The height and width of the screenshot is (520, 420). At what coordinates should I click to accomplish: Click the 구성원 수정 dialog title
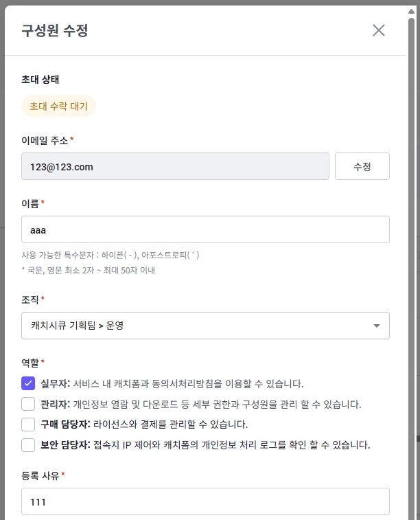55,30
